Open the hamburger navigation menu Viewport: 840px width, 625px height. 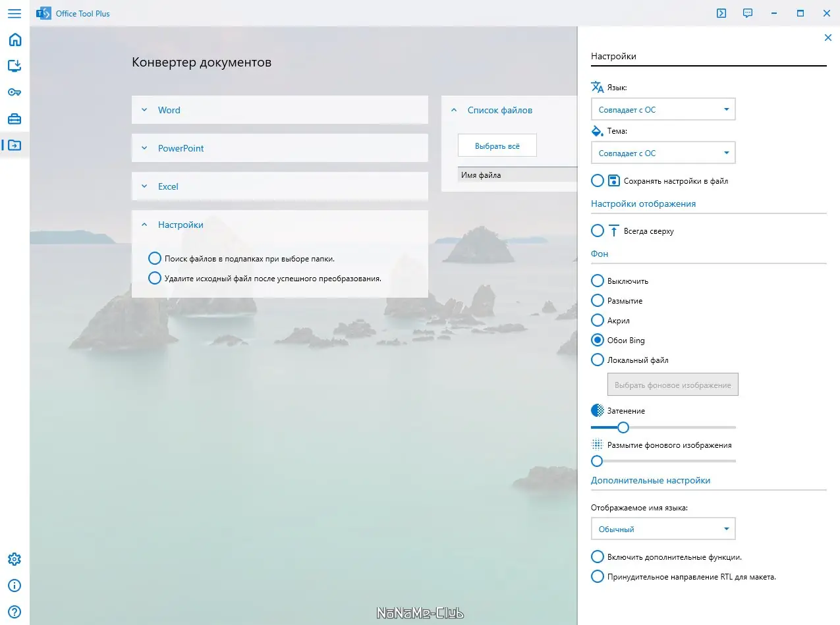pos(14,13)
